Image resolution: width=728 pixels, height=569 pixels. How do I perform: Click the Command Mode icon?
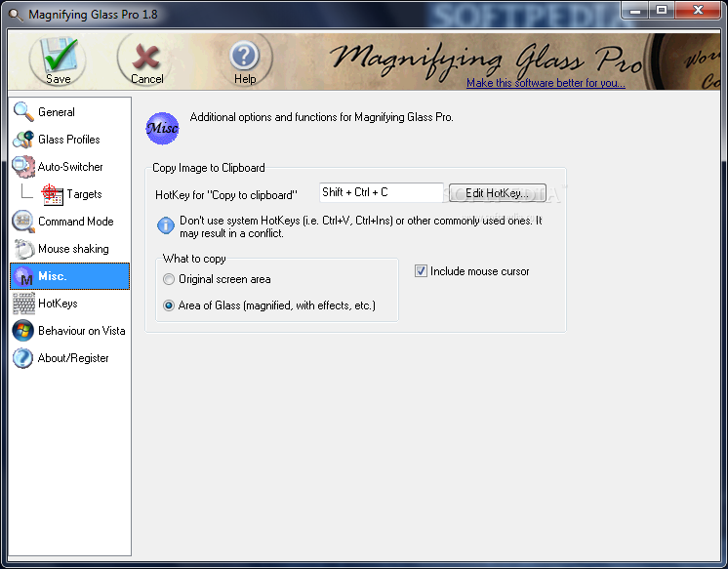[x=23, y=222]
